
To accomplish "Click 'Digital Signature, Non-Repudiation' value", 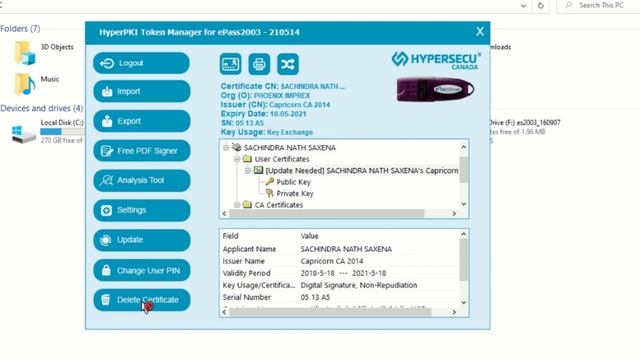I will pyautogui.click(x=359, y=285).
